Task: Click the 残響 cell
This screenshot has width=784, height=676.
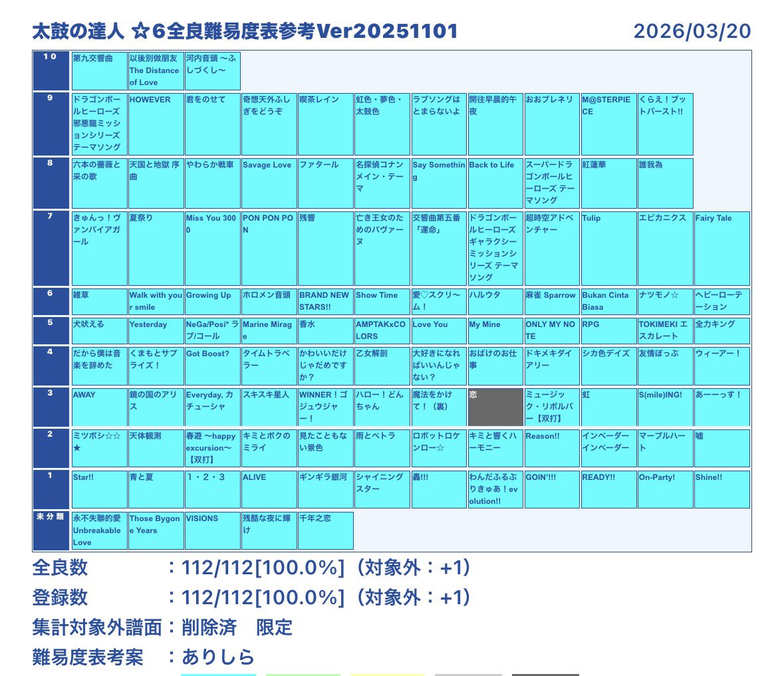Action: coord(325,249)
